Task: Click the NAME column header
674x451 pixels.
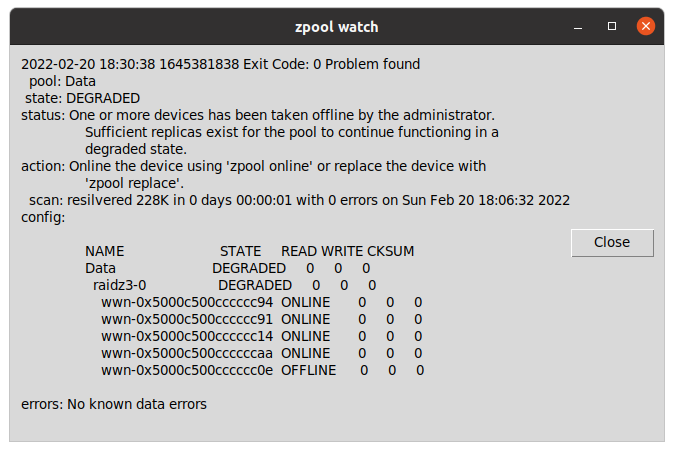Action: (104, 251)
